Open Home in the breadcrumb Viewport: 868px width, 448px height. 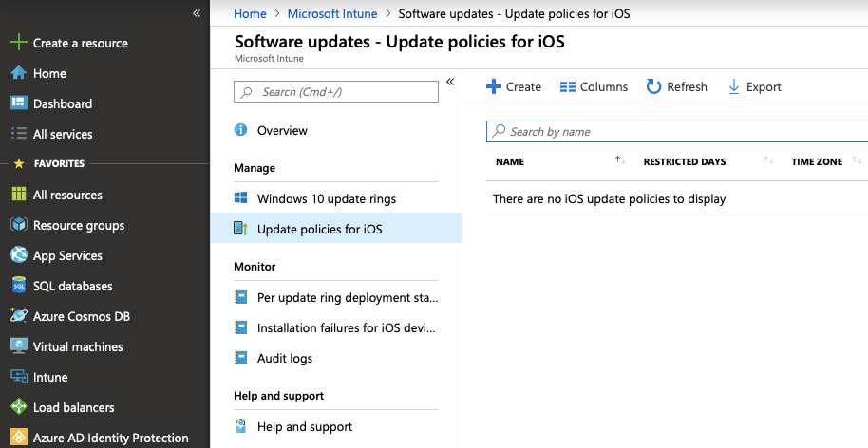[250, 13]
